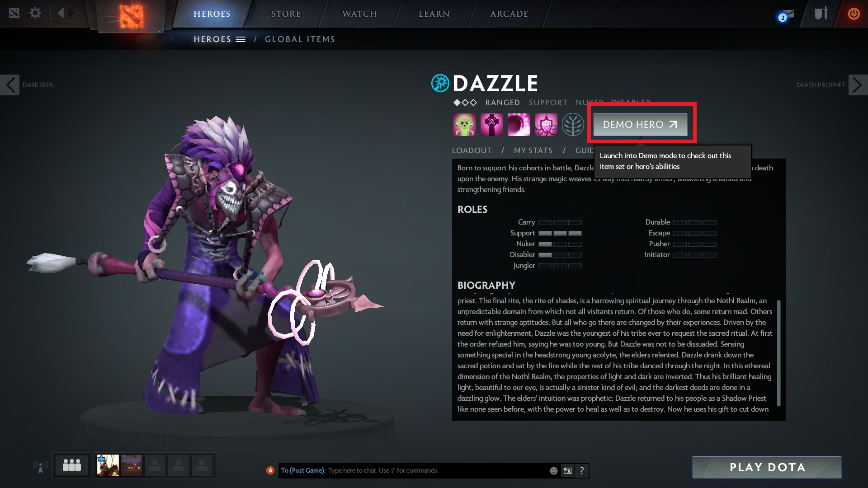Screen dimensions: 868x488
Task: Switch to the Store tab
Action: tap(286, 14)
